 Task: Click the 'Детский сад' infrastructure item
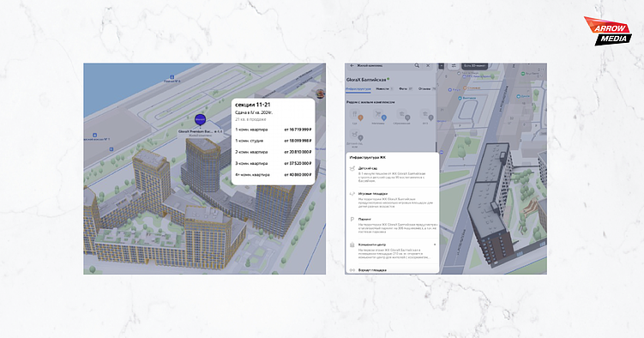pyautogui.click(x=392, y=174)
